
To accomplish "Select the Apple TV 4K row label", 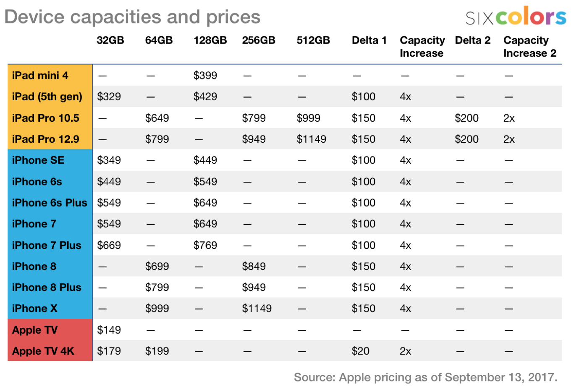I will pos(43,351).
